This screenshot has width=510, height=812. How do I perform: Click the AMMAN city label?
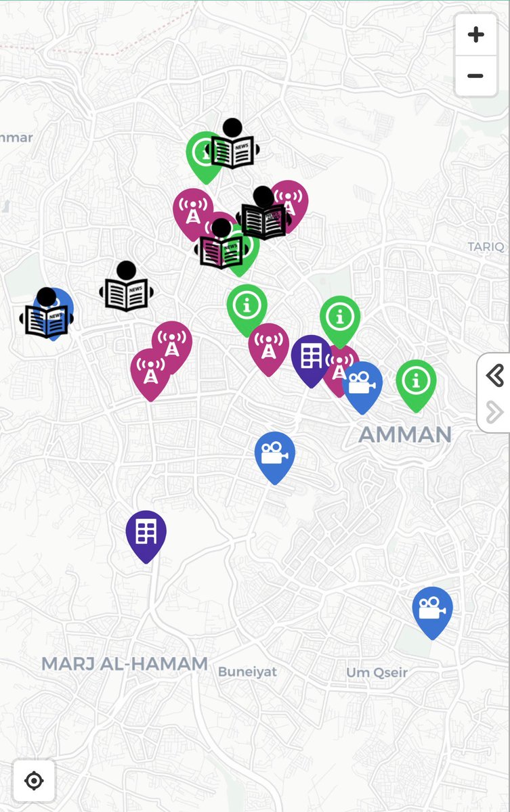(x=405, y=434)
